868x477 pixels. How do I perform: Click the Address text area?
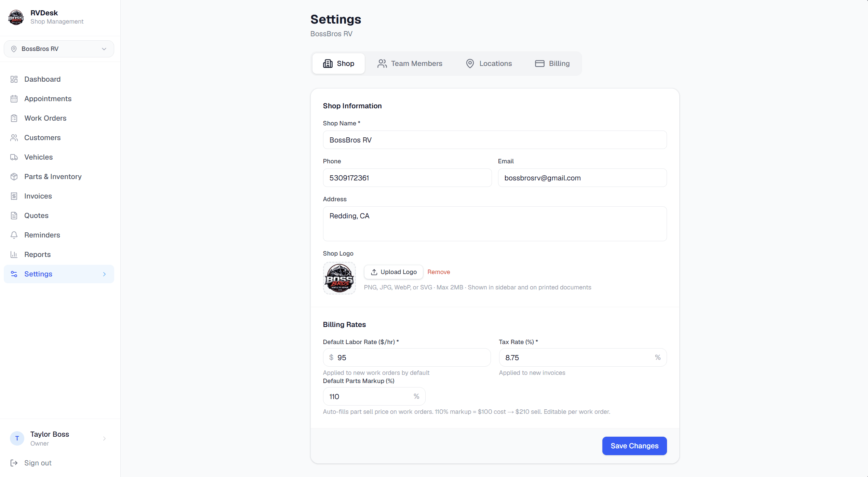495,224
